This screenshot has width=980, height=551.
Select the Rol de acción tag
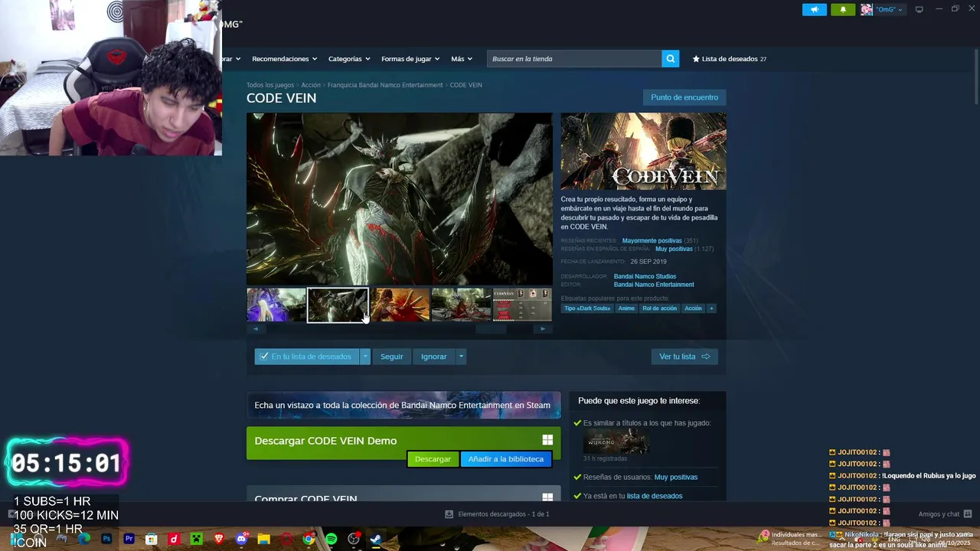point(659,308)
